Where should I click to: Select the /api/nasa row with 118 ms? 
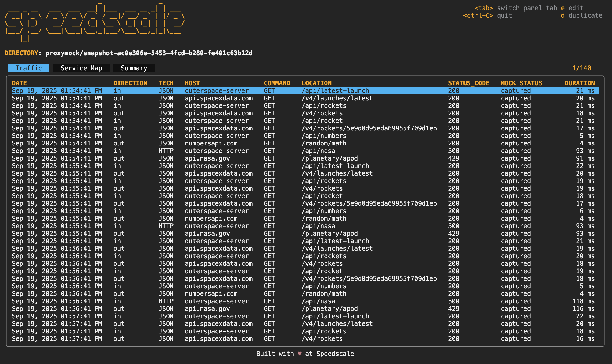tap(318, 301)
